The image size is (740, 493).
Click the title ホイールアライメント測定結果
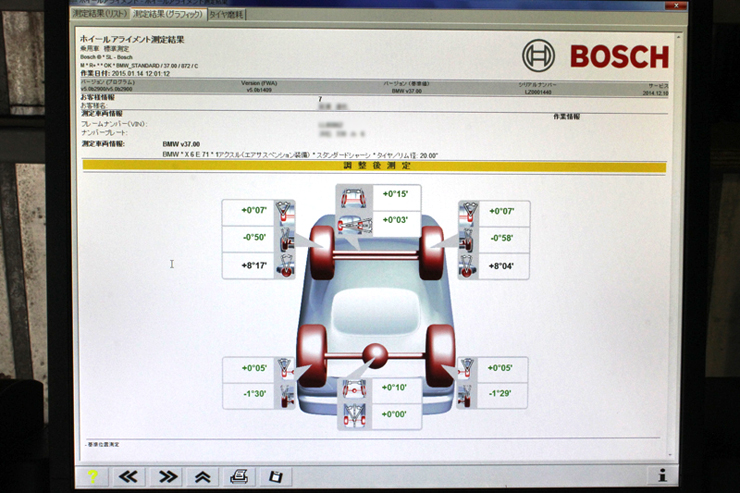[132, 40]
